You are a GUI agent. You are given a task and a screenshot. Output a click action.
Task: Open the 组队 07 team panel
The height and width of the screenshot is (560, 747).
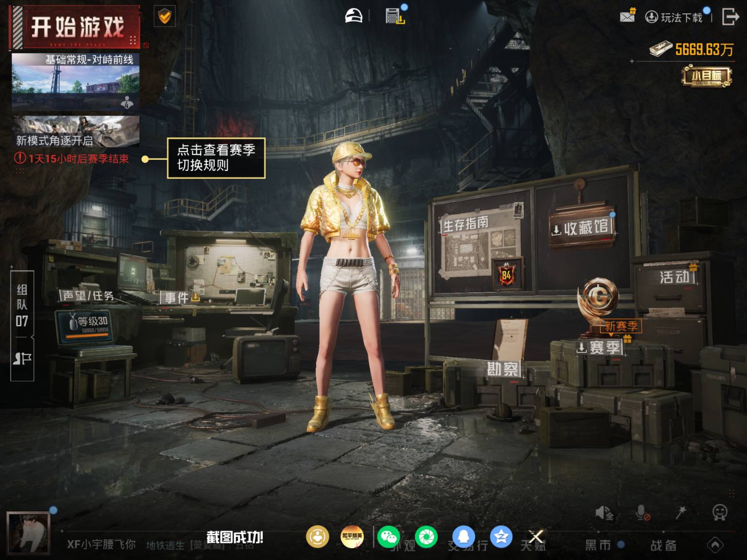click(22, 305)
